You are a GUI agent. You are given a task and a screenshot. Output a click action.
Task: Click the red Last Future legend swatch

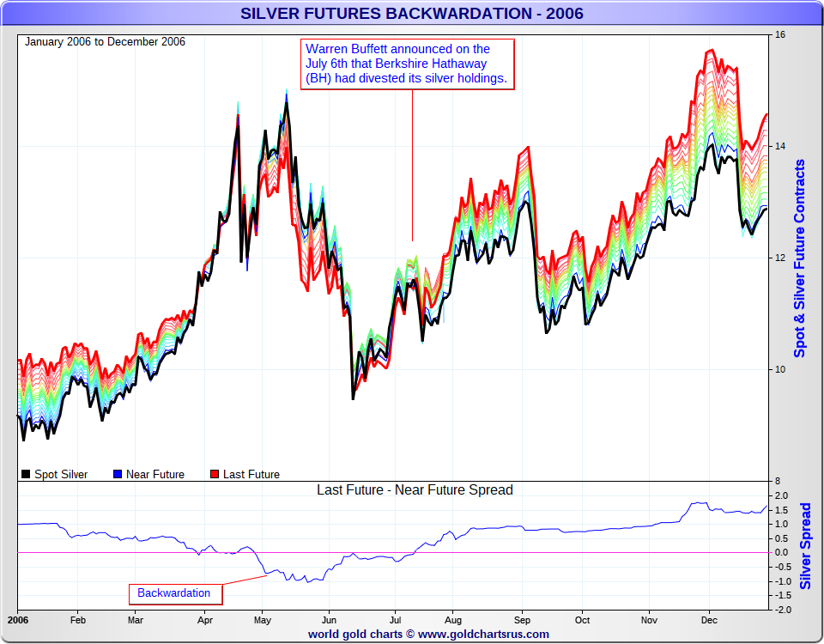215,474
